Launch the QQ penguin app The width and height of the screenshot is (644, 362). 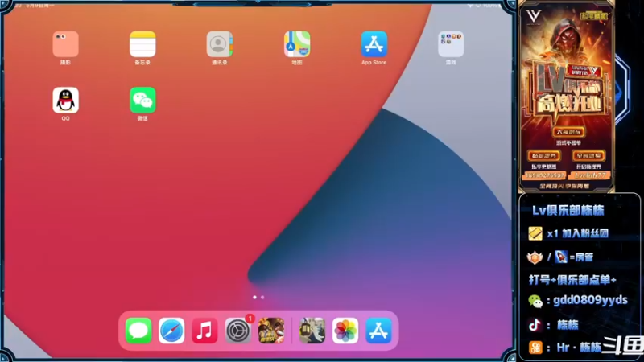pos(66,100)
